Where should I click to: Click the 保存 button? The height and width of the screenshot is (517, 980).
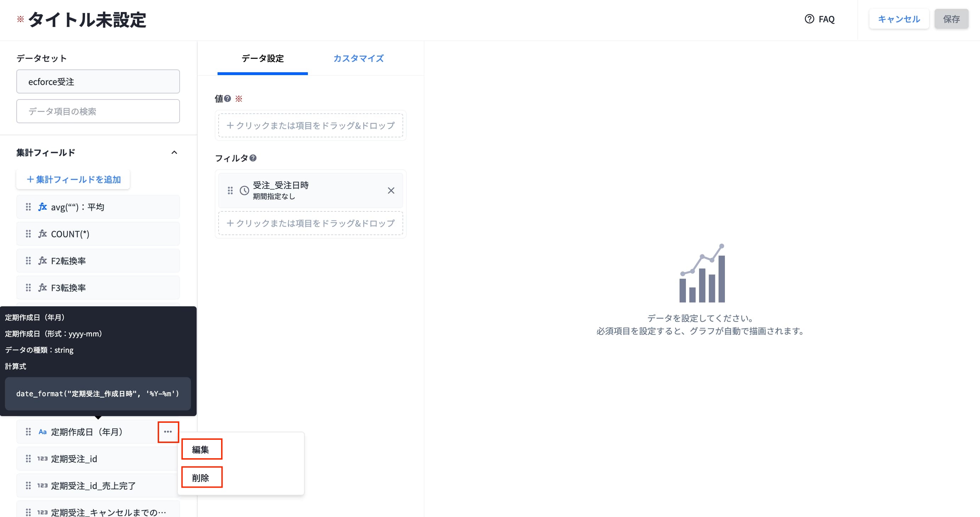pyautogui.click(x=951, y=19)
